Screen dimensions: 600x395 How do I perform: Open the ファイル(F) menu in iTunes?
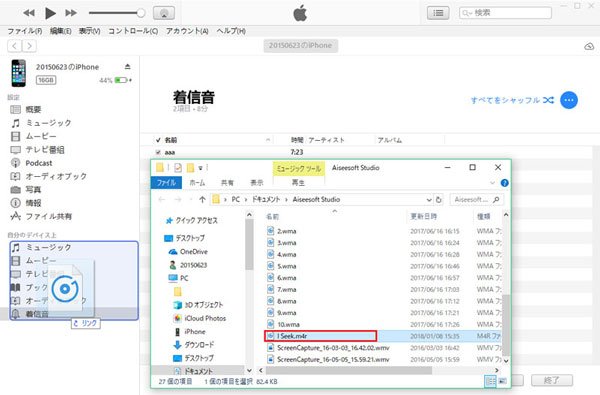pos(25,31)
